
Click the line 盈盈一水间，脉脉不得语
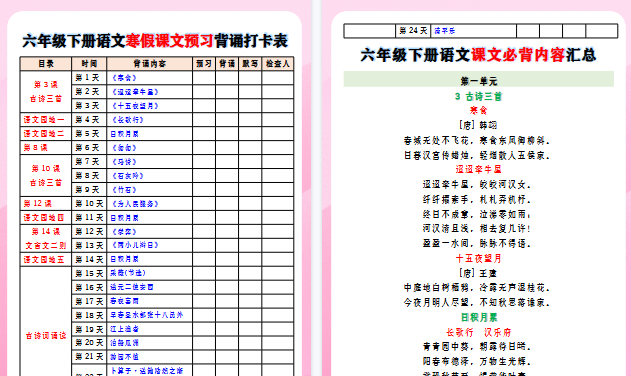coord(477,244)
